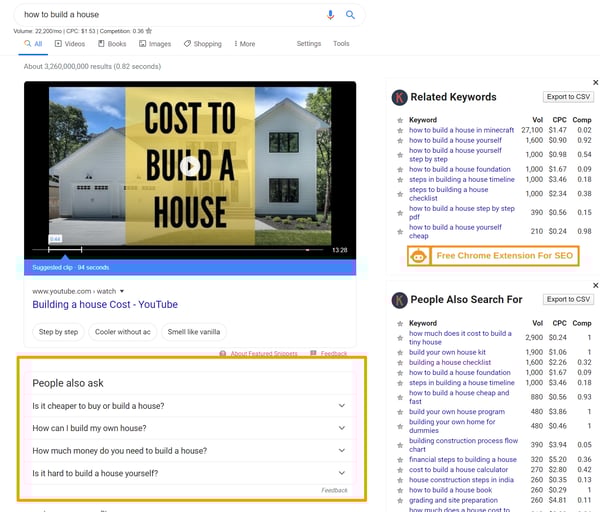Image resolution: width=600 pixels, height=512 pixels.
Task: Export Related Keywords to CSV
Action: (x=568, y=97)
